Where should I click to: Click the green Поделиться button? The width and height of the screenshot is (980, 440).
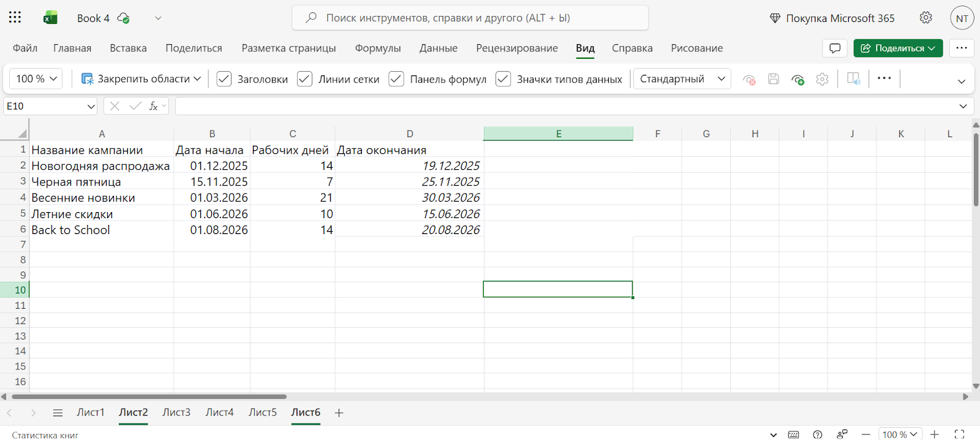897,48
